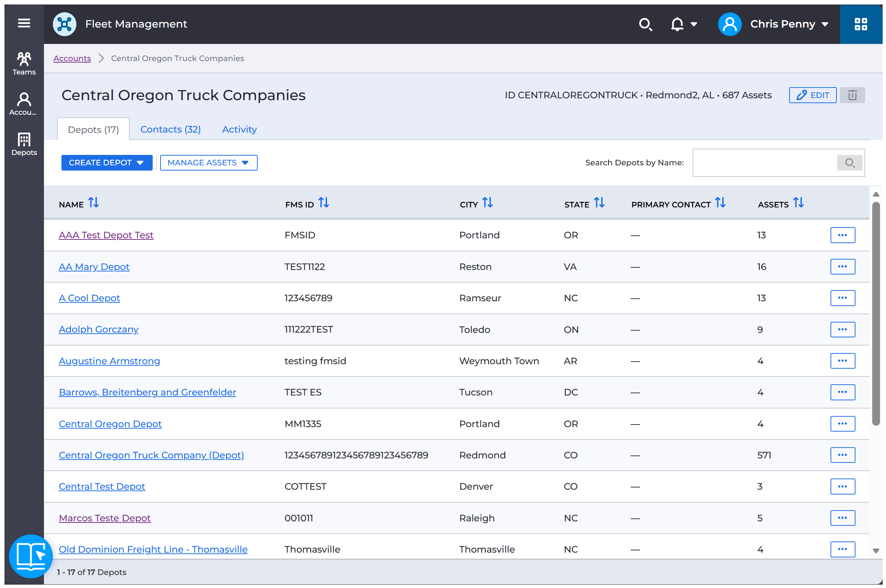Delete account using the trash icon
Screen dimensions: 886x588
[x=852, y=95]
